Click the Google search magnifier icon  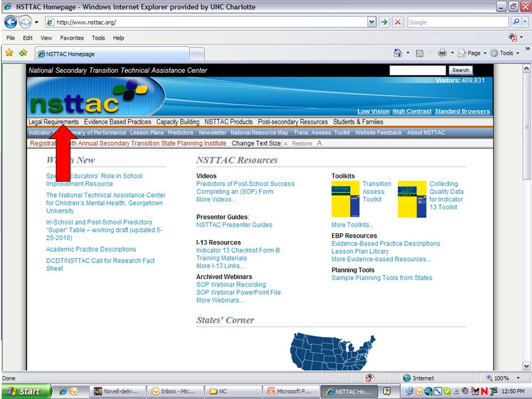[516, 22]
